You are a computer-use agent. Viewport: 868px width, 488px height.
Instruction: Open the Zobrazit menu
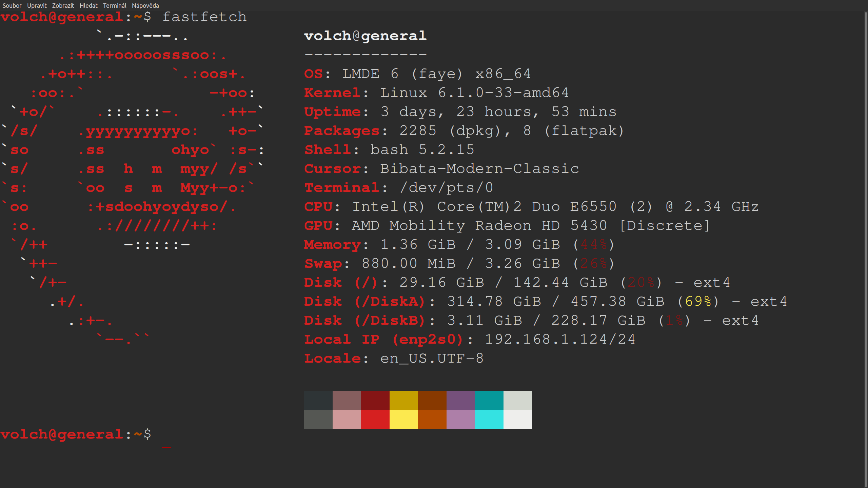[x=63, y=5]
